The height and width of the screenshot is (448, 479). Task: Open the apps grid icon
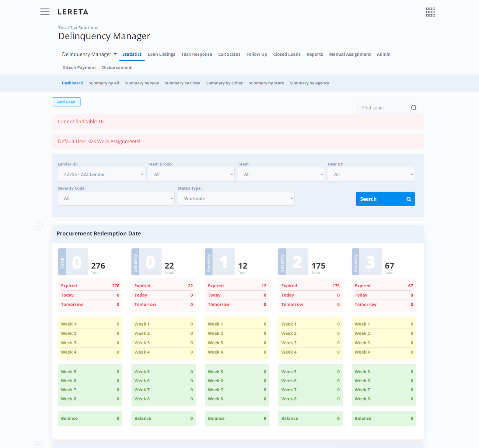[x=430, y=12]
